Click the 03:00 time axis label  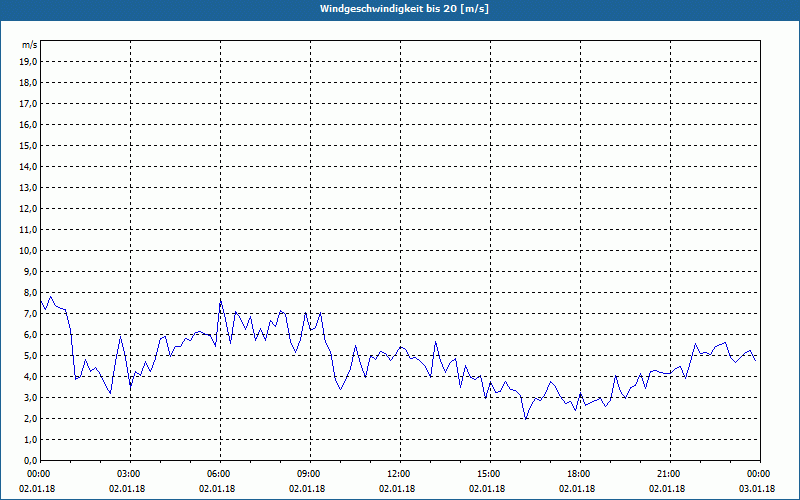click(130, 474)
